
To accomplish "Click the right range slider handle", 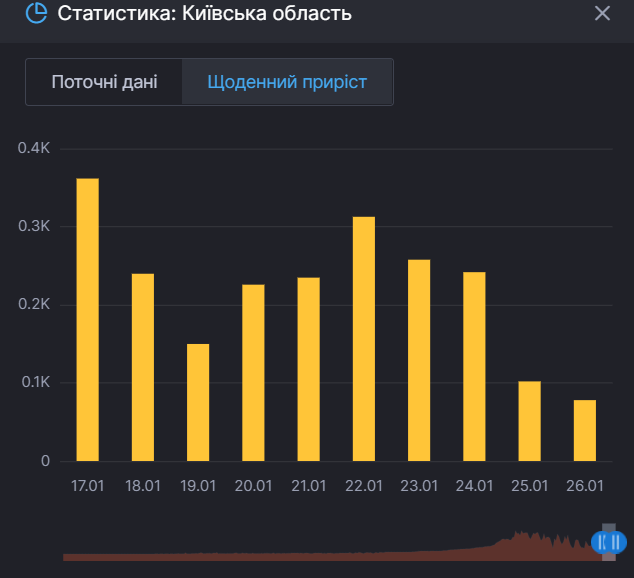I will [617, 542].
